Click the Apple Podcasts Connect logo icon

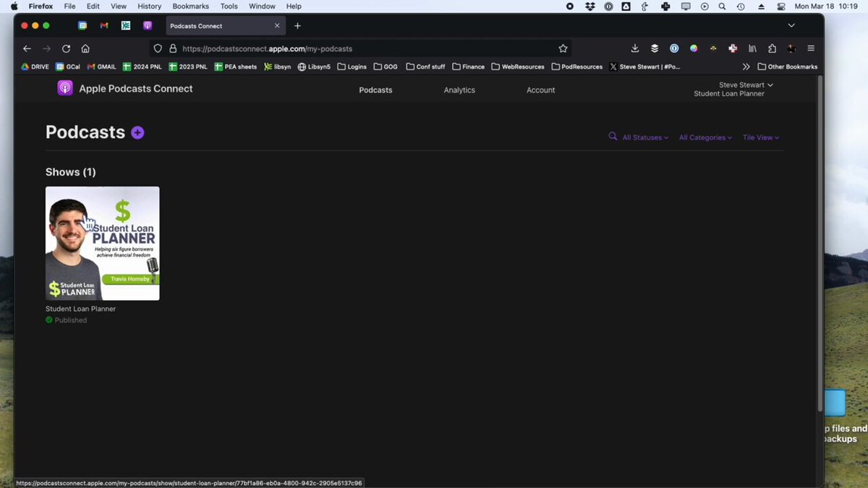(x=65, y=88)
